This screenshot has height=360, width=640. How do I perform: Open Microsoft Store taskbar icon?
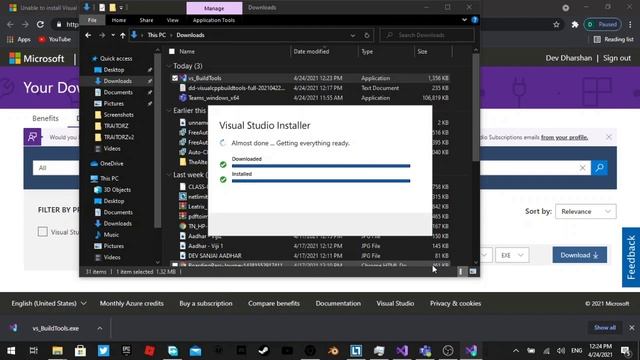(80, 351)
